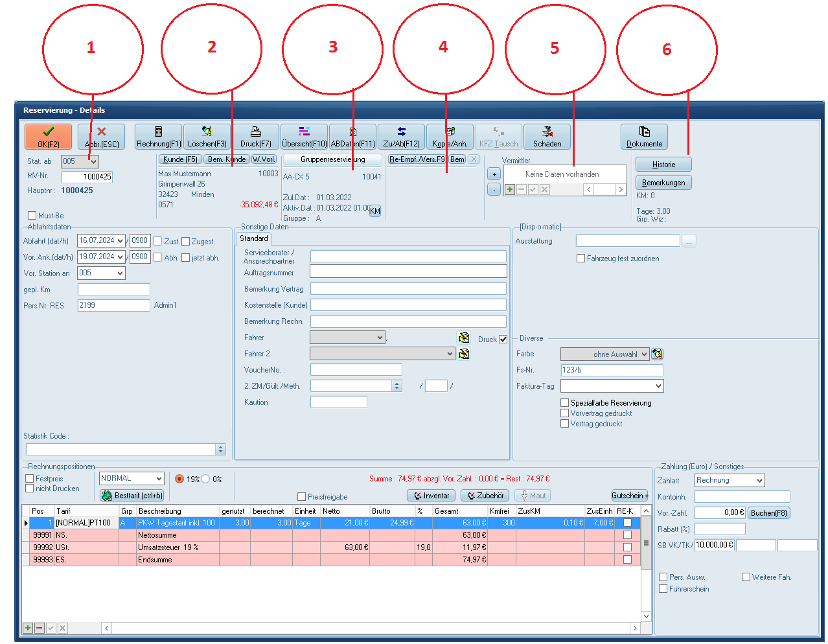
Task: Click the Besttarif (ctrl+b) button
Action: click(x=132, y=496)
